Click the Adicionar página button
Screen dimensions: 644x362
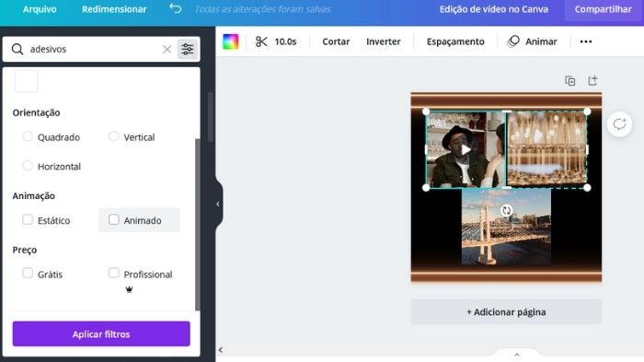506,312
